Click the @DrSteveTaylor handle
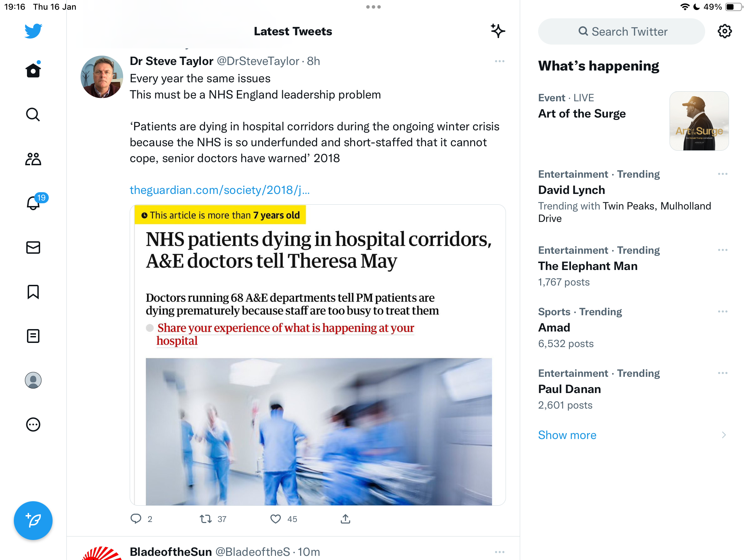 [258, 61]
